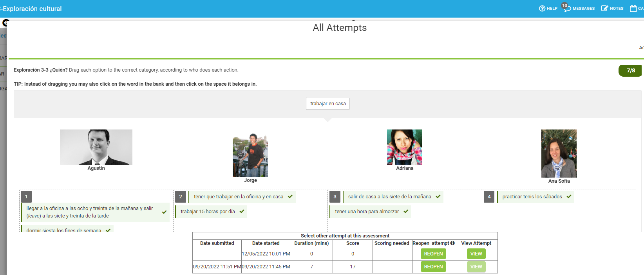The width and height of the screenshot is (644, 275).
Task: Open the Notes pencil icon
Action: click(604, 8)
